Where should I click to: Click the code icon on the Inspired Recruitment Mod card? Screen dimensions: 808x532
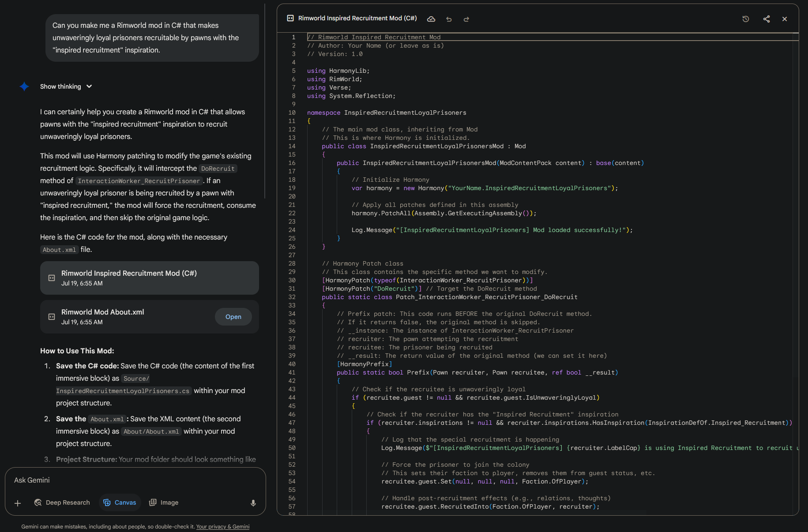[52, 278]
